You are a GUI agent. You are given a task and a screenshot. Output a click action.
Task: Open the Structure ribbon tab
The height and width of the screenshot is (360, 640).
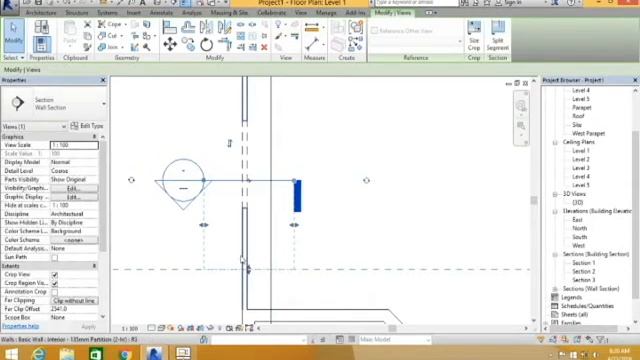point(77,13)
